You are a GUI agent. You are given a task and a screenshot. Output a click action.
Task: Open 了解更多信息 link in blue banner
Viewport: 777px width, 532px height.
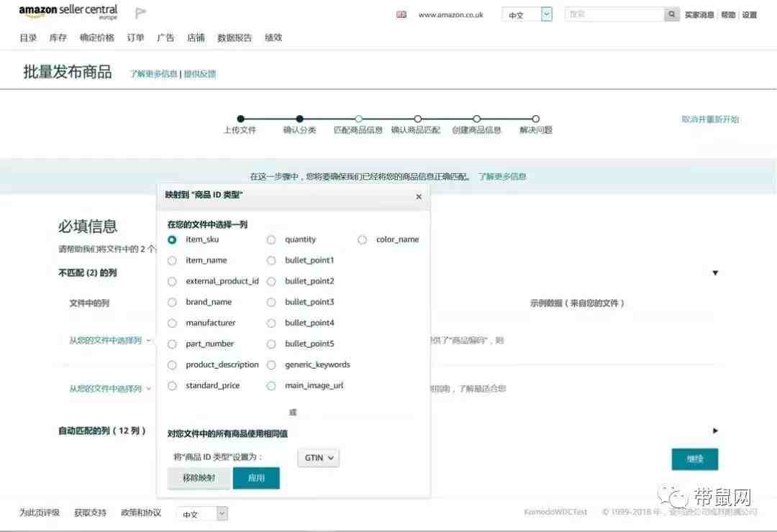point(502,177)
